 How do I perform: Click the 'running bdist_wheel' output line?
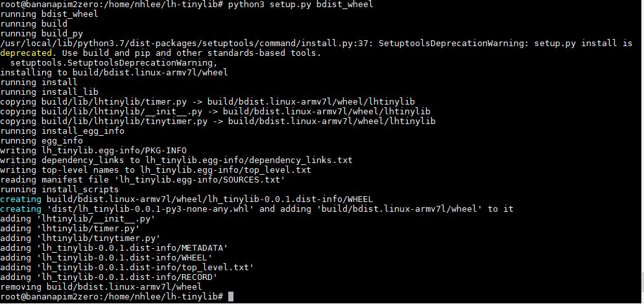click(49, 14)
